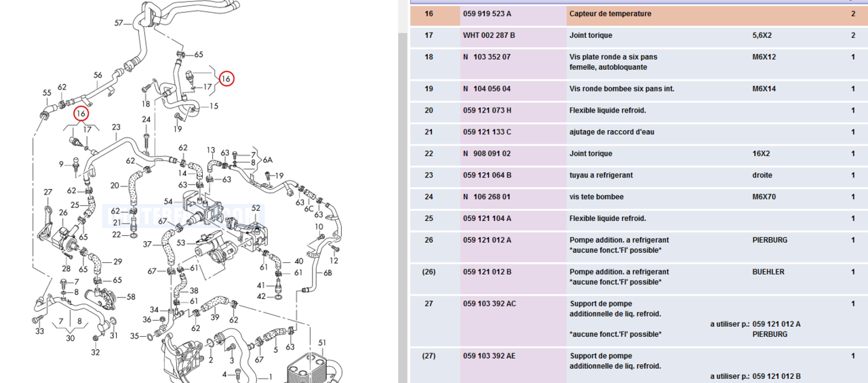Select callout 51 beside the oil cooler
The width and height of the screenshot is (868, 383).
322,342
